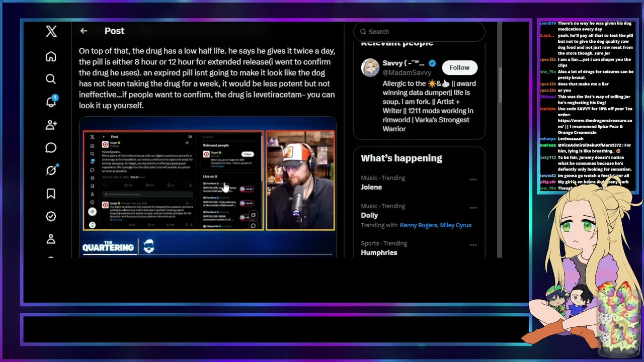Click the dragonstreasure URL in stream chat

coord(595,124)
